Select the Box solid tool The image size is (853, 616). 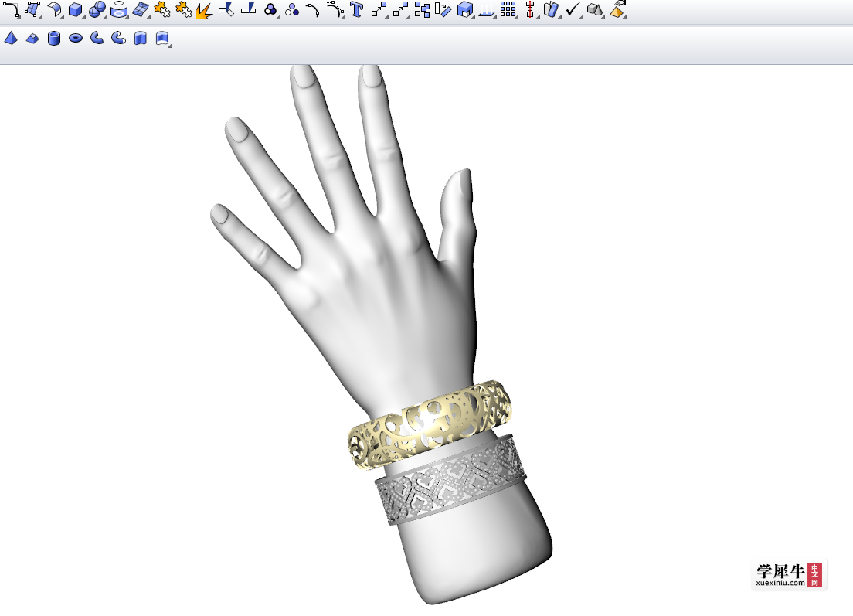75,9
